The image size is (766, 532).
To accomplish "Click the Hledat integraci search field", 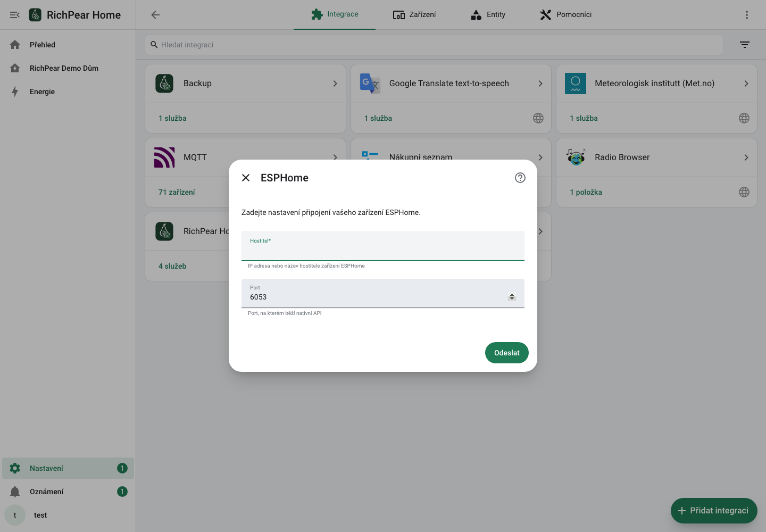I will (x=434, y=45).
